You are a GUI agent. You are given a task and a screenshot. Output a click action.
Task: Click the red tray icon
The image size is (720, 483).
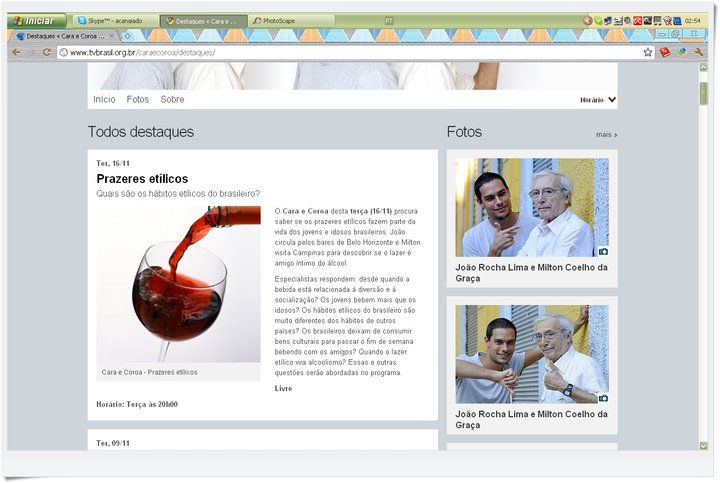pyautogui.click(x=637, y=21)
